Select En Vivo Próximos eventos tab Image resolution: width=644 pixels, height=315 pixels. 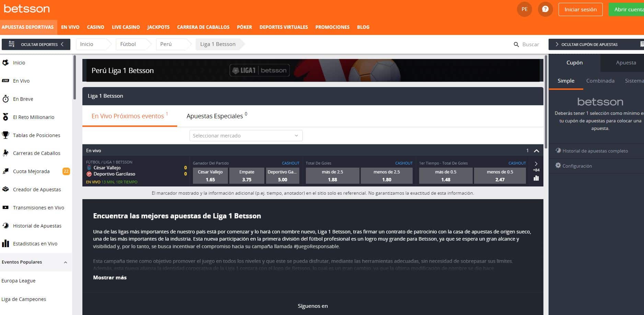click(x=130, y=116)
